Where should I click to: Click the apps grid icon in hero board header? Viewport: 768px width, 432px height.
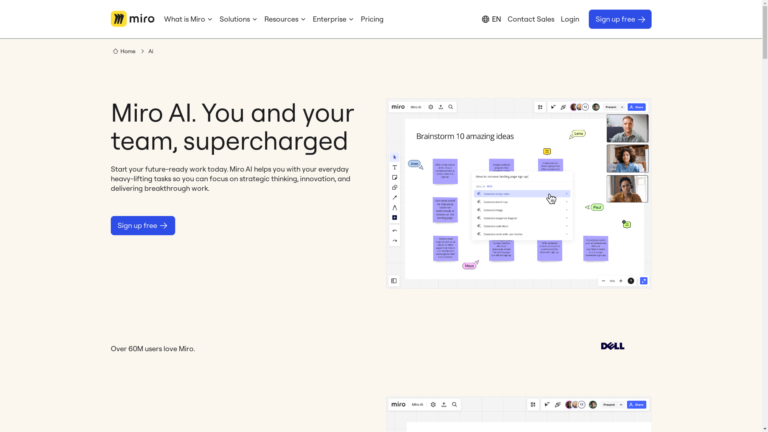click(x=540, y=107)
